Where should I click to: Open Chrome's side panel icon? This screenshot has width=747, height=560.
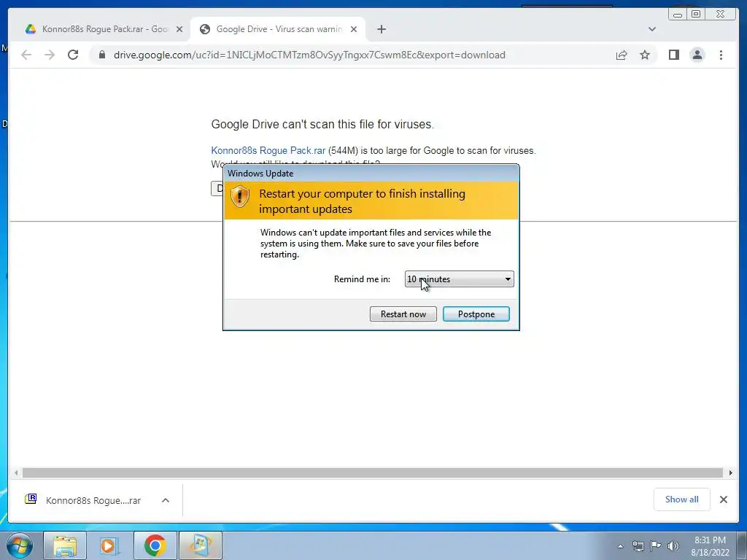[x=673, y=55]
